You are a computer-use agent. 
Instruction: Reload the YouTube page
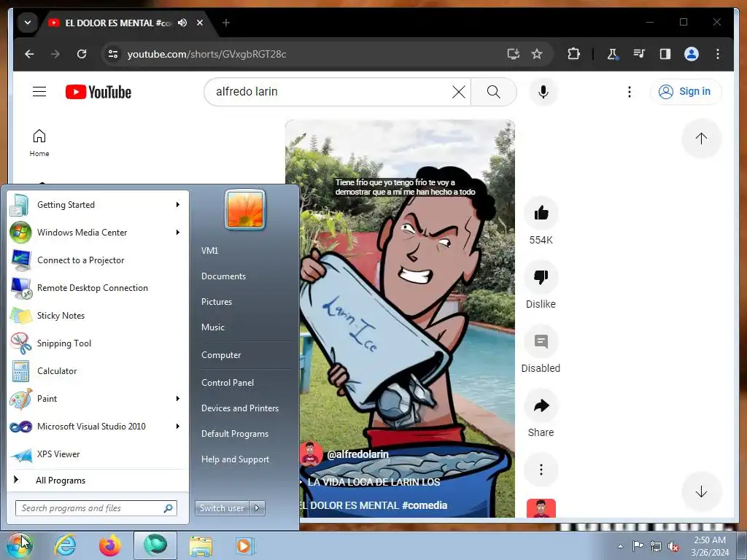click(x=82, y=54)
